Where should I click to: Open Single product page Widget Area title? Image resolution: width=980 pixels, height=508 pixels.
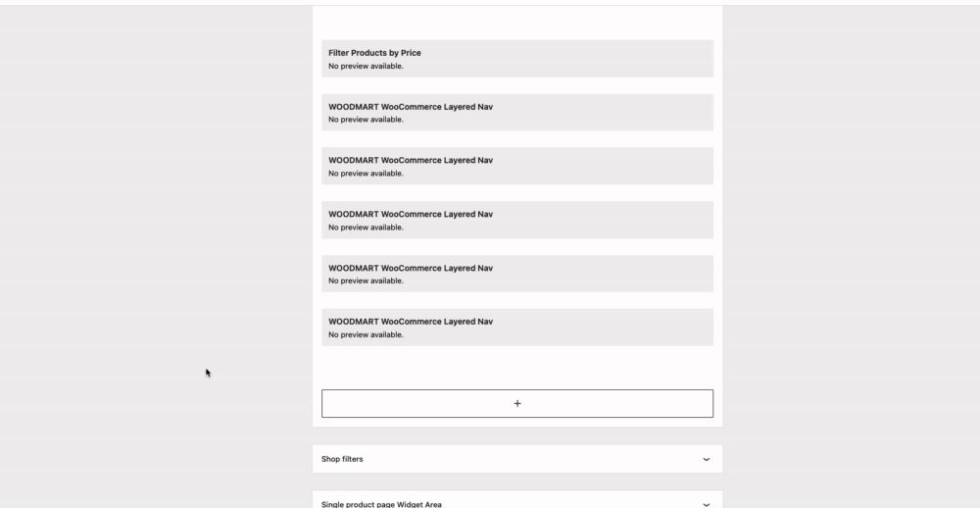pos(381,504)
